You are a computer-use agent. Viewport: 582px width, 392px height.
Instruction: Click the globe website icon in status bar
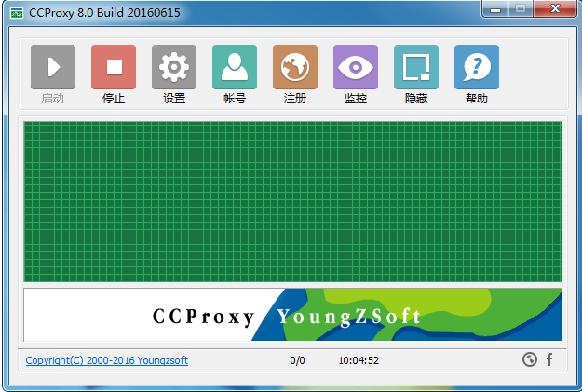[x=530, y=359]
